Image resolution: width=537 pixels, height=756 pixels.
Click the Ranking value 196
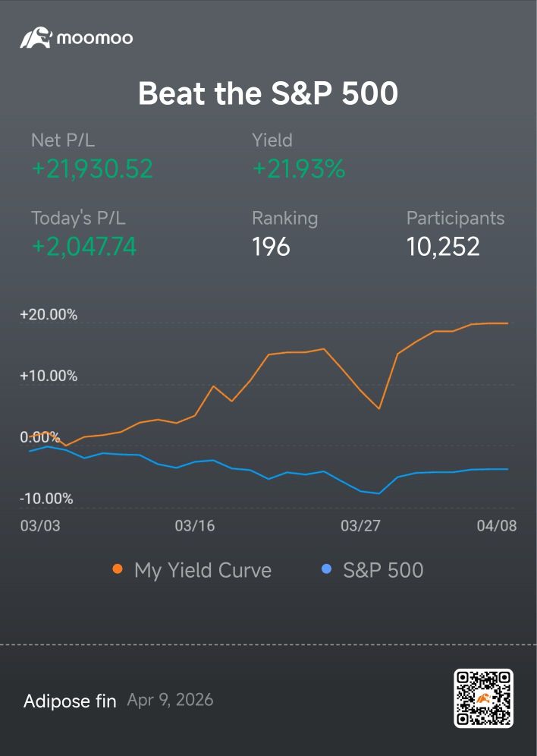point(271,247)
